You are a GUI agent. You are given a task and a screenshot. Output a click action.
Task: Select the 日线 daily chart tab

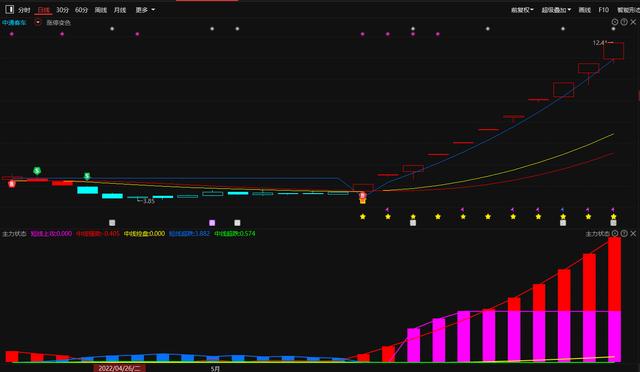click(x=43, y=10)
